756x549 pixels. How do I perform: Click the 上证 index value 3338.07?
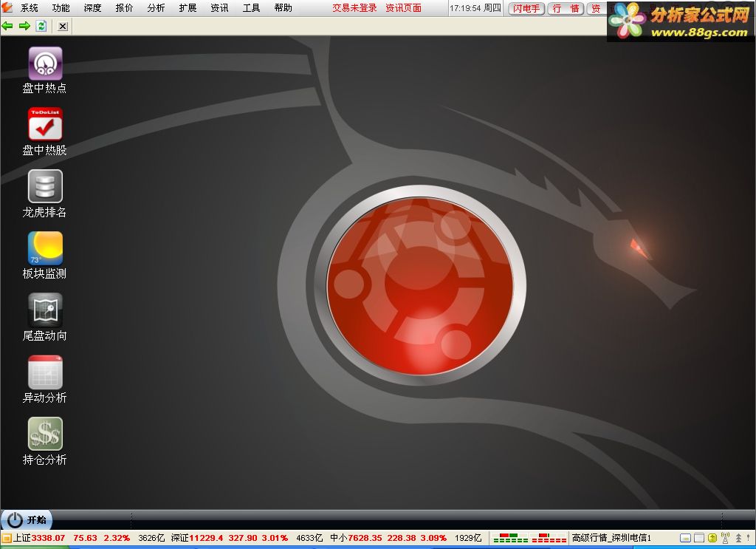tap(48, 538)
